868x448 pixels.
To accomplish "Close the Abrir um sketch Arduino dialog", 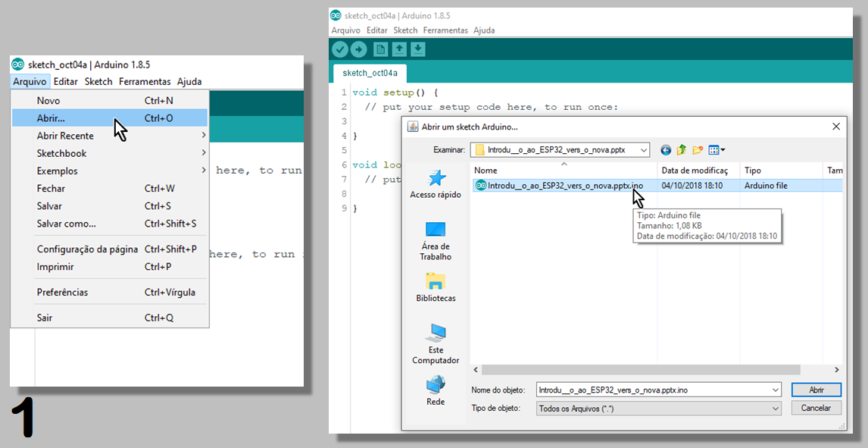I will (836, 127).
